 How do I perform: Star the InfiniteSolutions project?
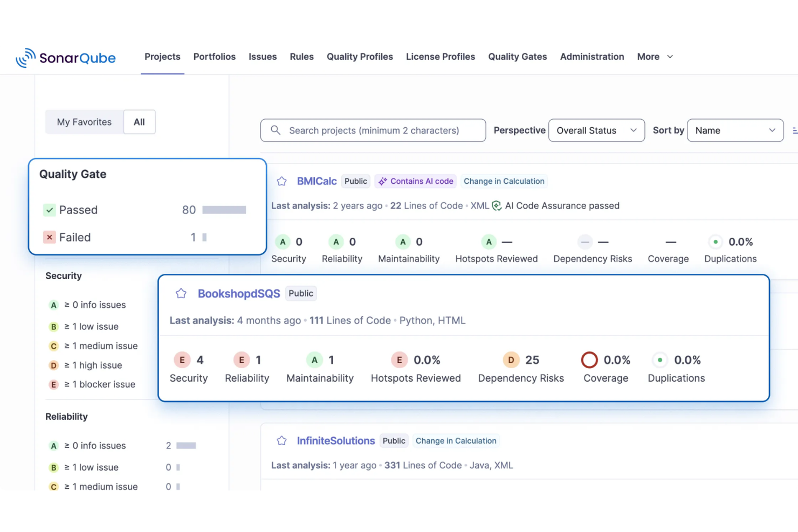[281, 440]
